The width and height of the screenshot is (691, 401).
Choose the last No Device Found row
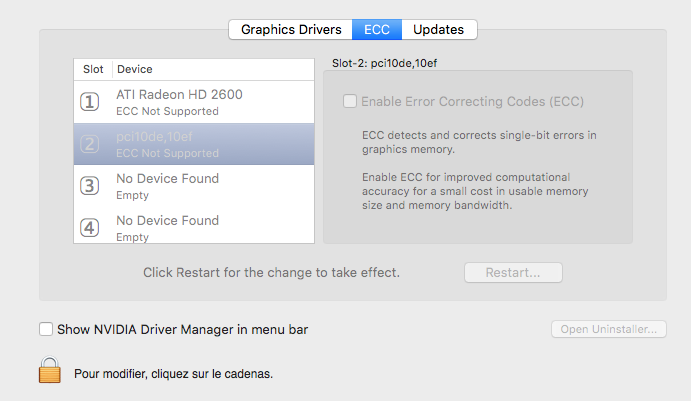click(x=194, y=227)
